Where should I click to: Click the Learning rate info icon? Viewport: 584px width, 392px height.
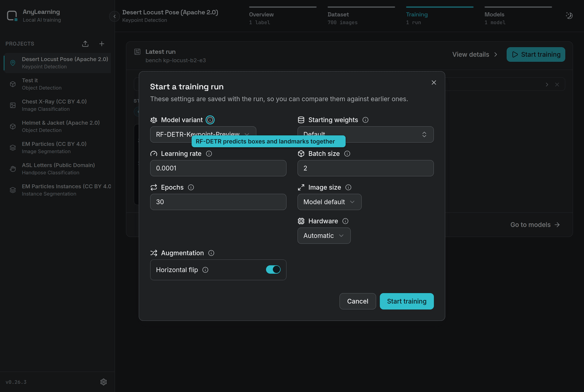point(209,154)
